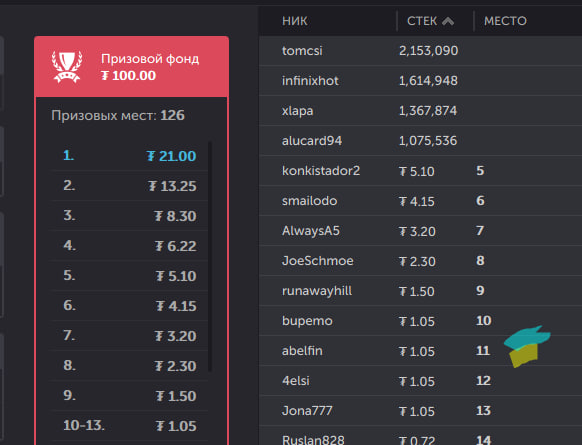Select the runawayhill player row

coord(420,291)
